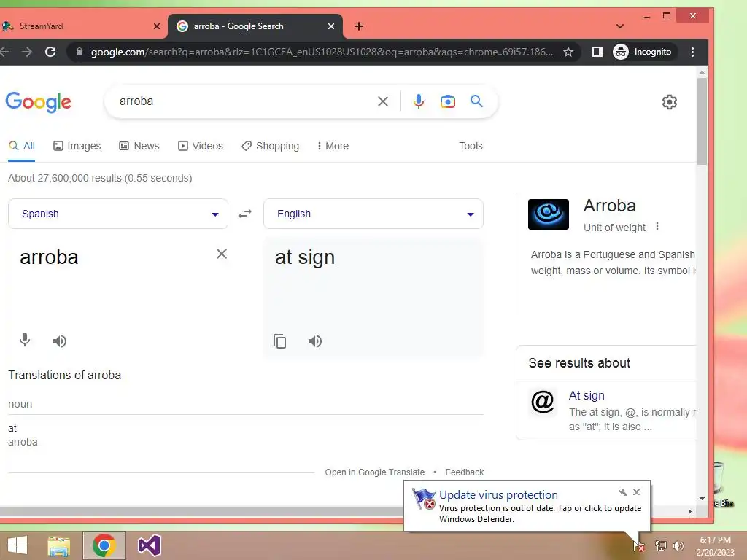Click the results count text About 27,600,000 results
This screenshot has height=560, width=747.
pyautogui.click(x=100, y=178)
